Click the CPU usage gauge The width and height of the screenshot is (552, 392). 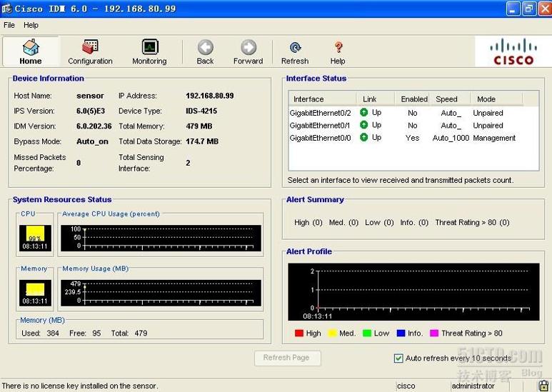(35, 238)
